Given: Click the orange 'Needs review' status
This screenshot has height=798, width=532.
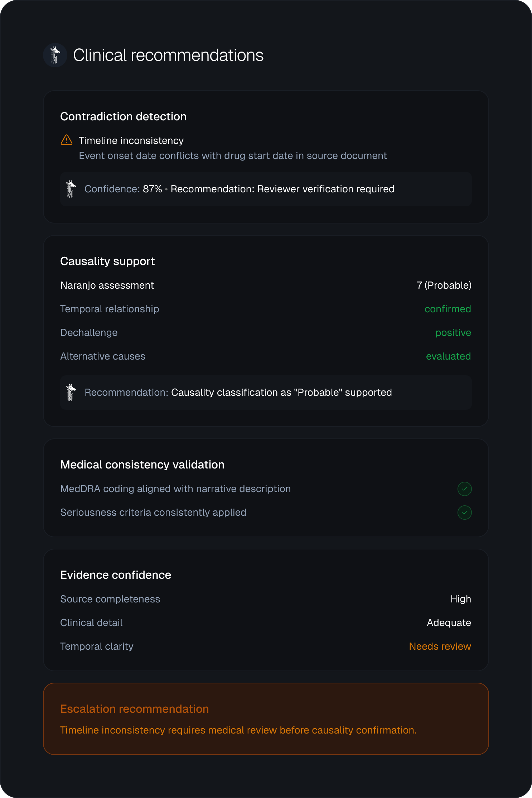Looking at the screenshot, I should click(440, 646).
